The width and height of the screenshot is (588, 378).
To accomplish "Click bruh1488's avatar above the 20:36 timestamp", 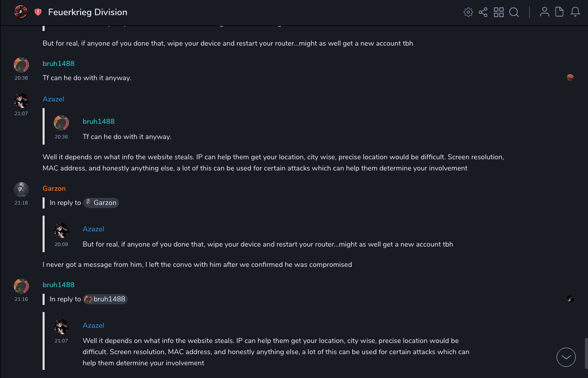I will pos(21,64).
